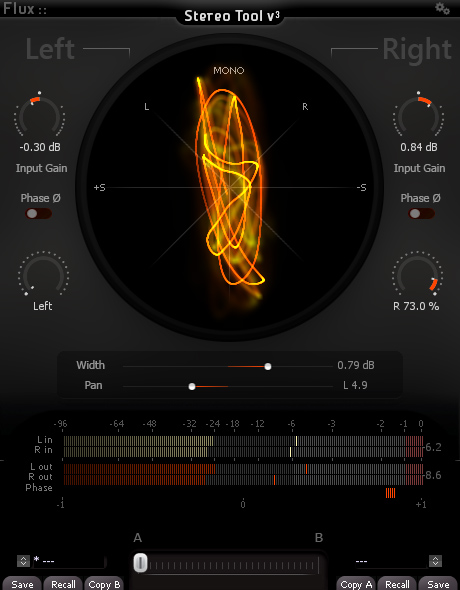Recall preset slot A

(x=63, y=584)
